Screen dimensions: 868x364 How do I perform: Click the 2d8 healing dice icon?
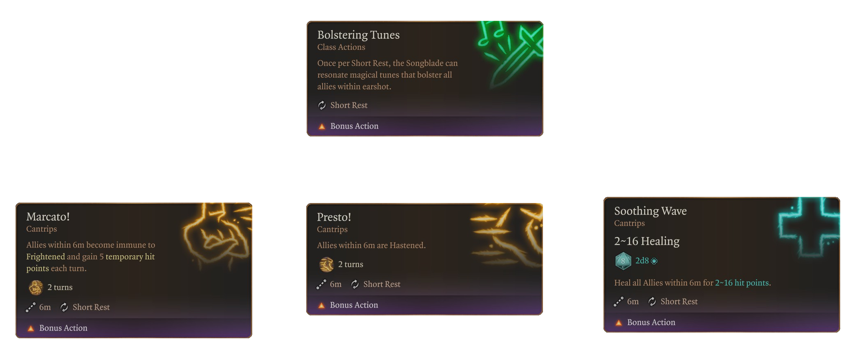tap(623, 261)
